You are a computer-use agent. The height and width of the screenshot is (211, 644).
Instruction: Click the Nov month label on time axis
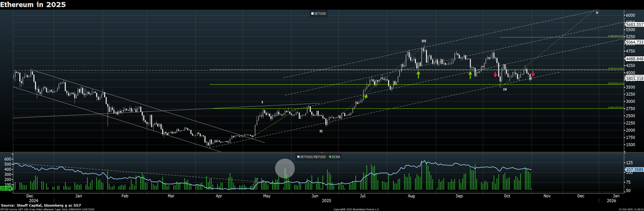546,197
